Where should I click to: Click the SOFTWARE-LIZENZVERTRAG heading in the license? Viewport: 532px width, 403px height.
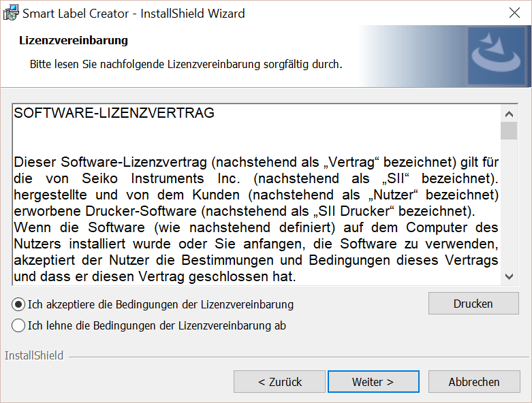tap(114, 113)
